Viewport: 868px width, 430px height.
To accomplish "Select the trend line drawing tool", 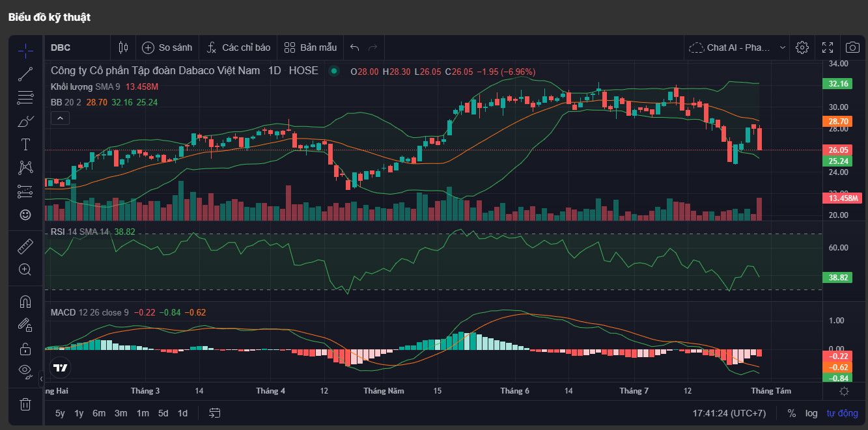I will (x=25, y=74).
